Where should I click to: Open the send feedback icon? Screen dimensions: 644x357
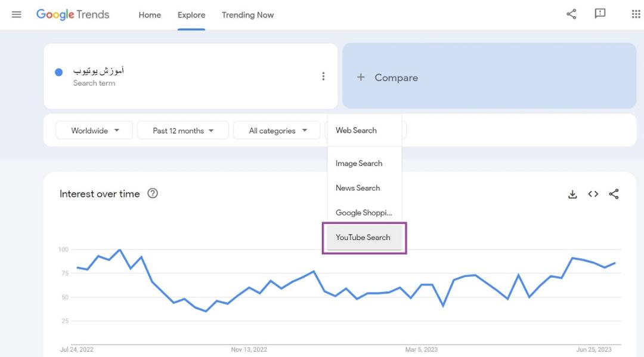pyautogui.click(x=600, y=14)
